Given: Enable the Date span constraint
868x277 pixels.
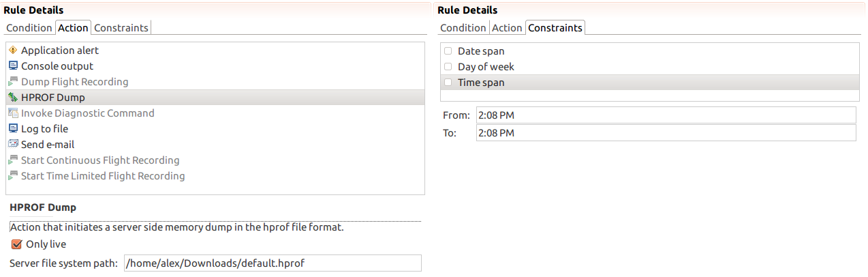Looking at the screenshot, I should pyautogui.click(x=448, y=51).
